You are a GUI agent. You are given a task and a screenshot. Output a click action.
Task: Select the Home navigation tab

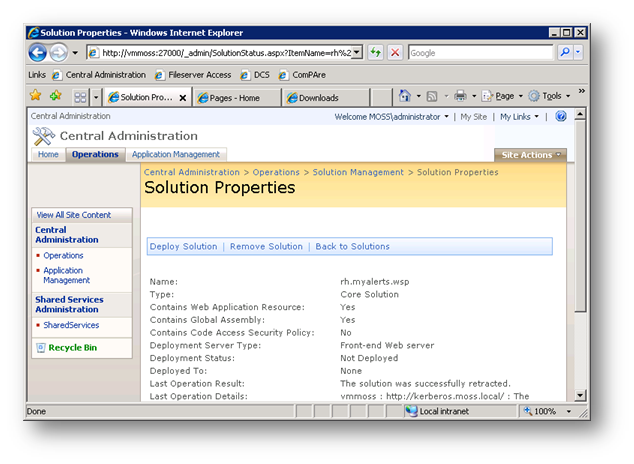[x=48, y=154]
